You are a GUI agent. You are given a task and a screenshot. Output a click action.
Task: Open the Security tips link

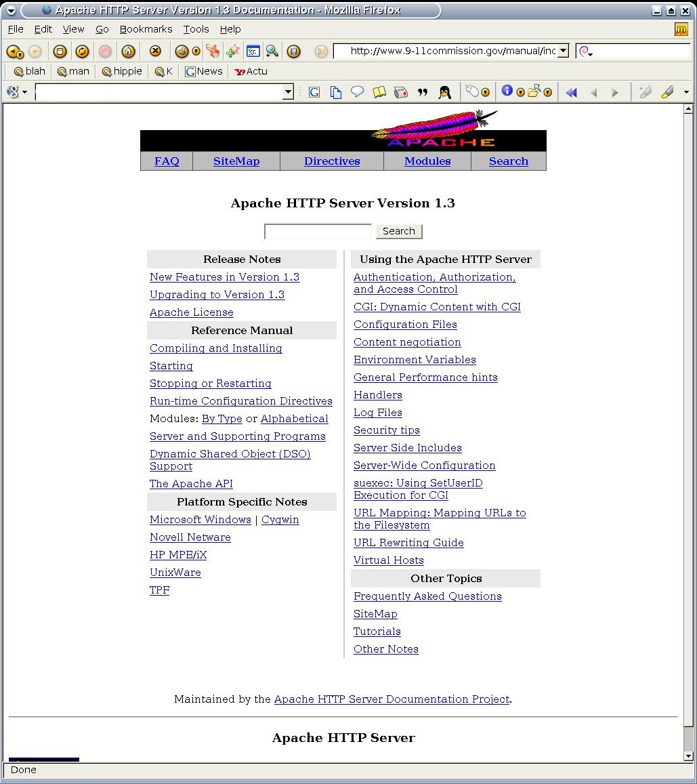pyautogui.click(x=386, y=430)
